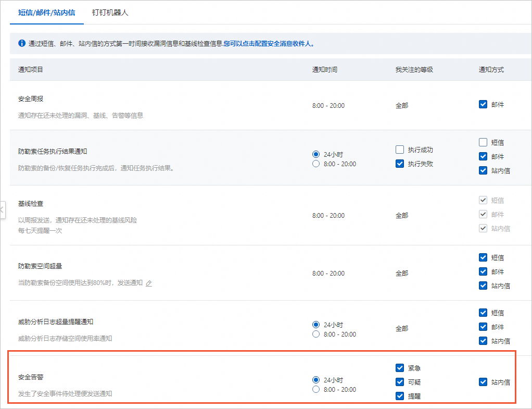Collapse the left sidebar arrow handle

[x=2, y=210]
